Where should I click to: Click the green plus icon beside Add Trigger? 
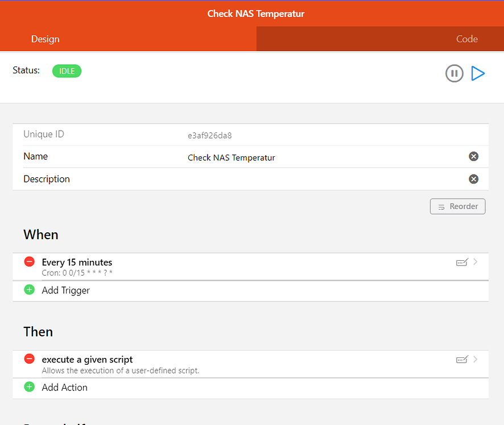[29, 290]
